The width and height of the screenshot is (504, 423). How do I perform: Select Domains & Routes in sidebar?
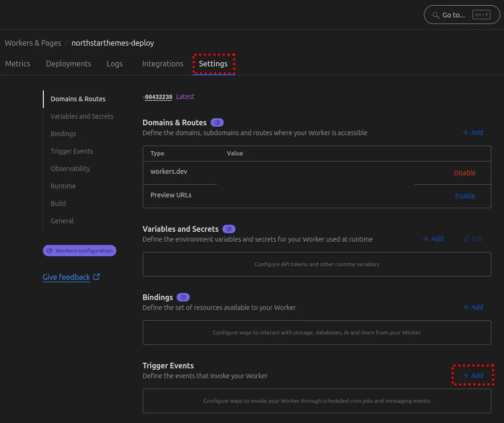pos(78,99)
